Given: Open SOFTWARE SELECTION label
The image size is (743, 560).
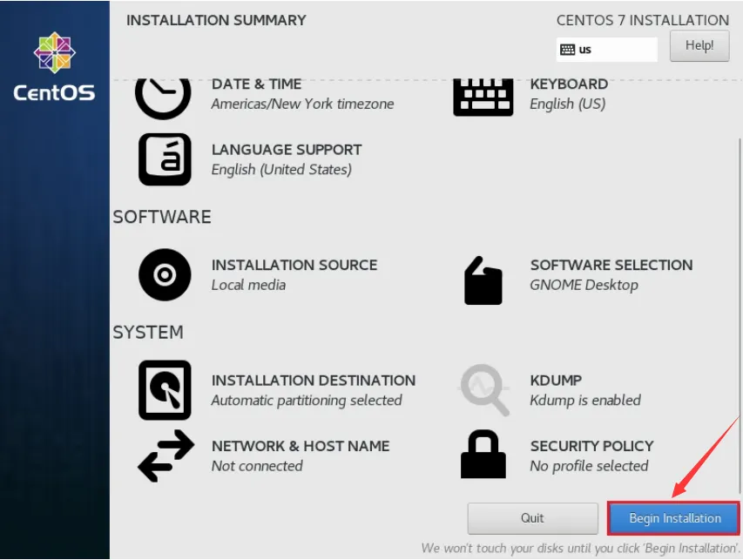Looking at the screenshot, I should pyautogui.click(x=611, y=265).
